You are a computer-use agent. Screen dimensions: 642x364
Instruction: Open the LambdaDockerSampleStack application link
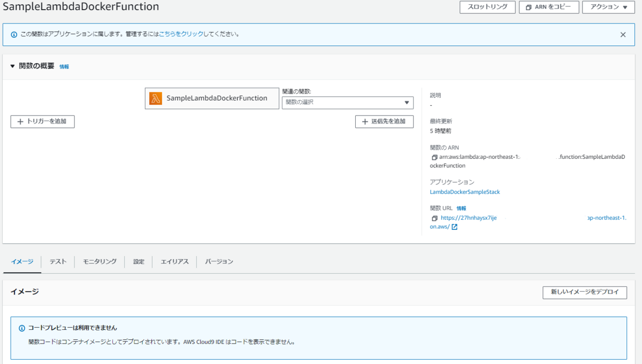coord(464,191)
